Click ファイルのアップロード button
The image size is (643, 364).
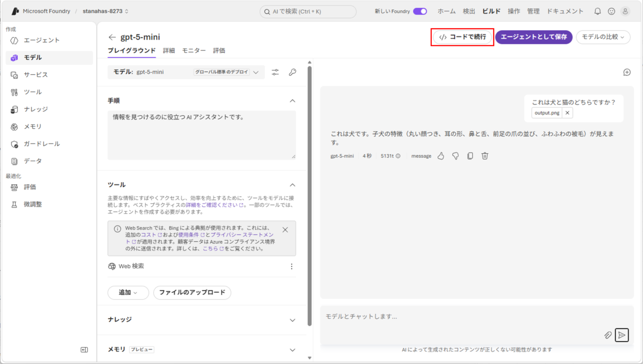[x=192, y=293]
